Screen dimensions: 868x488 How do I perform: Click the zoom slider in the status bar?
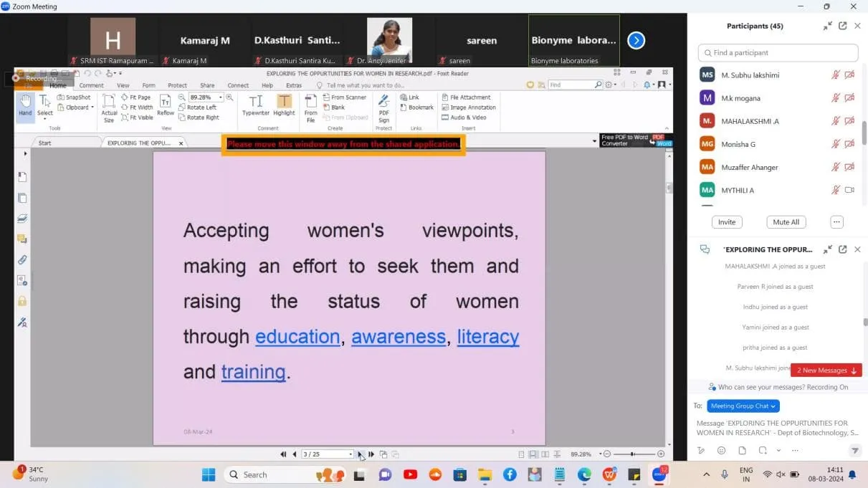tap(634, 454)
